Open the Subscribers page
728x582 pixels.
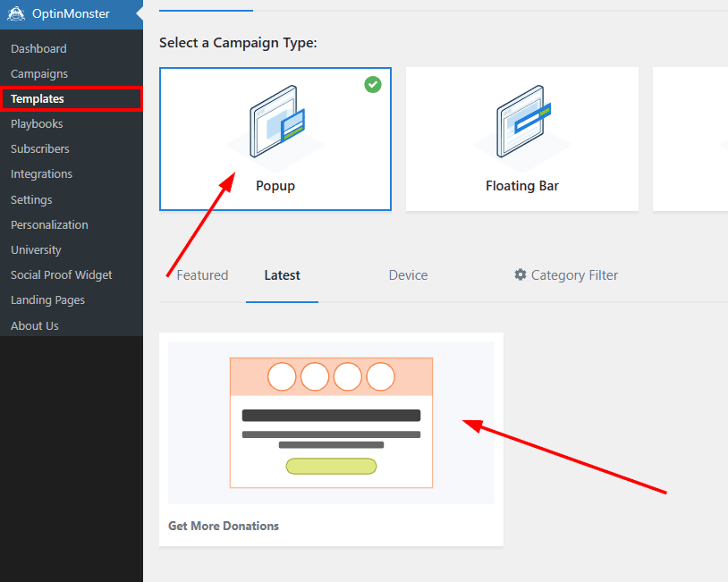(x=40, y=149)
